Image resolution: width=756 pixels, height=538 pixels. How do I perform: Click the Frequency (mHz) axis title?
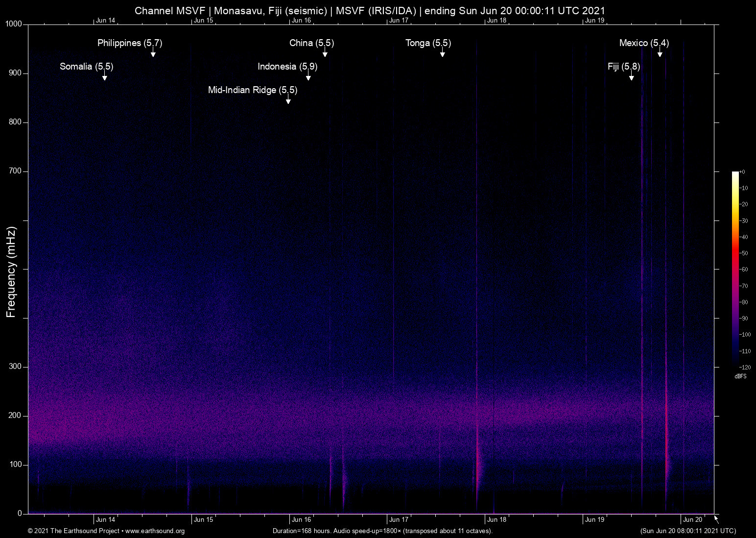click(11, 272)
